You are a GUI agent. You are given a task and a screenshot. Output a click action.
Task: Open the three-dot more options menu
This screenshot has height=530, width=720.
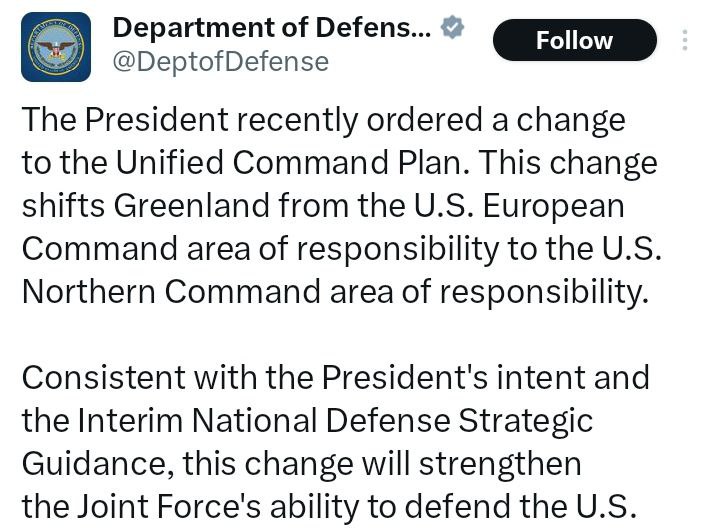pos(685,40)
